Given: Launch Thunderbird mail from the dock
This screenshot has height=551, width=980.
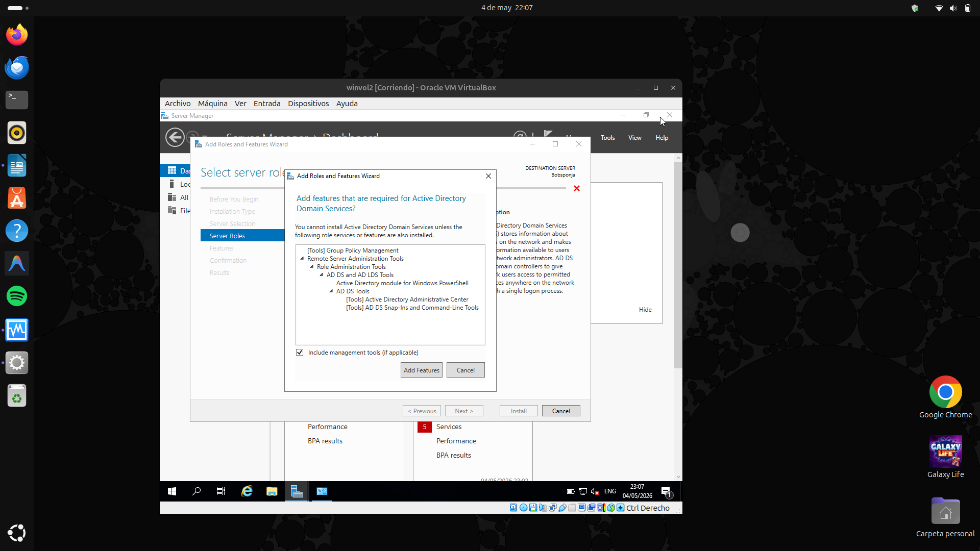Looking at the screenshot, I should pyautogui.click(x=17, y=67).
